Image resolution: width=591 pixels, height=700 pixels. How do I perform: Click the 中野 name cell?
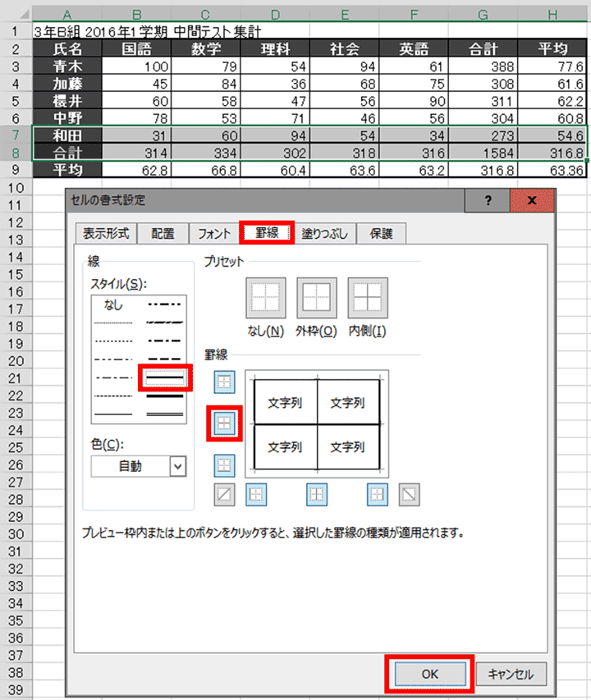click(67, 118)
